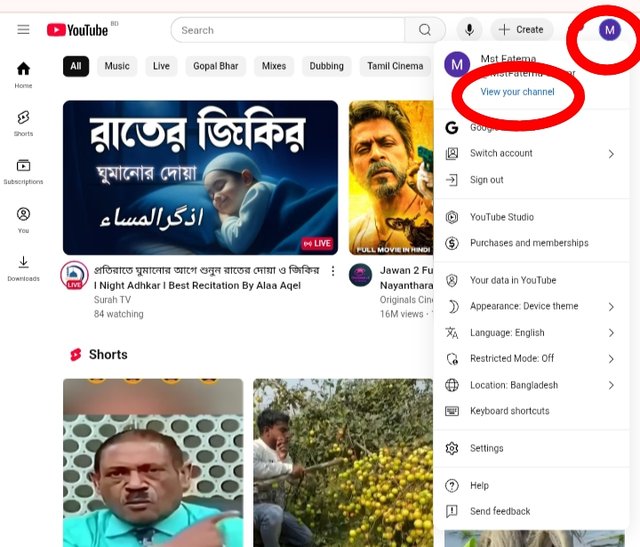The width and height of the screenshot is (640, 547).
Task: Click the Your data shield icon
Action: tap(452, 281)
